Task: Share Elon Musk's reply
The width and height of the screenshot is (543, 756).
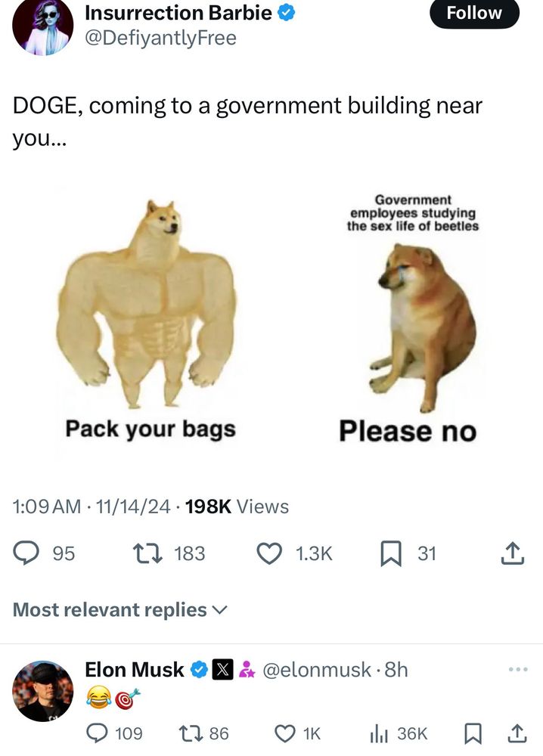Action: (517, 733)
